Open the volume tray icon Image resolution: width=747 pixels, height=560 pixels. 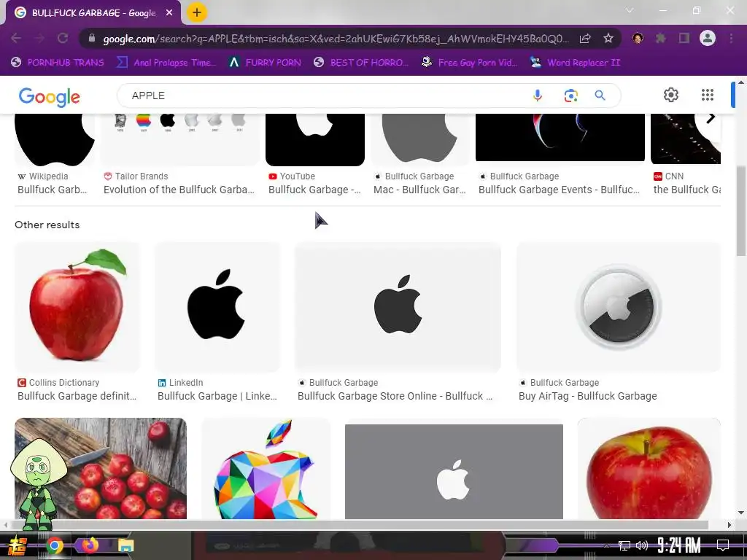click(x=642, y=545)
